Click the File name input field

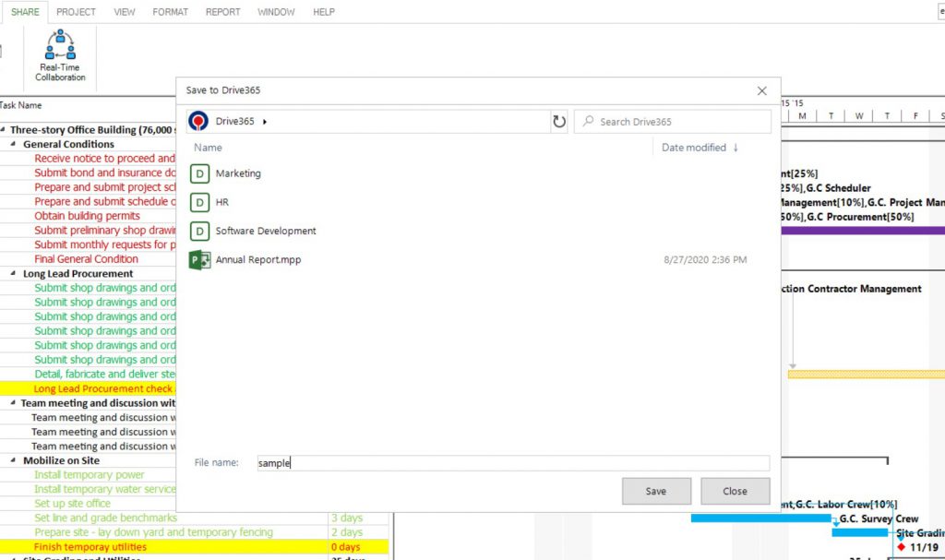pos(512,463)
